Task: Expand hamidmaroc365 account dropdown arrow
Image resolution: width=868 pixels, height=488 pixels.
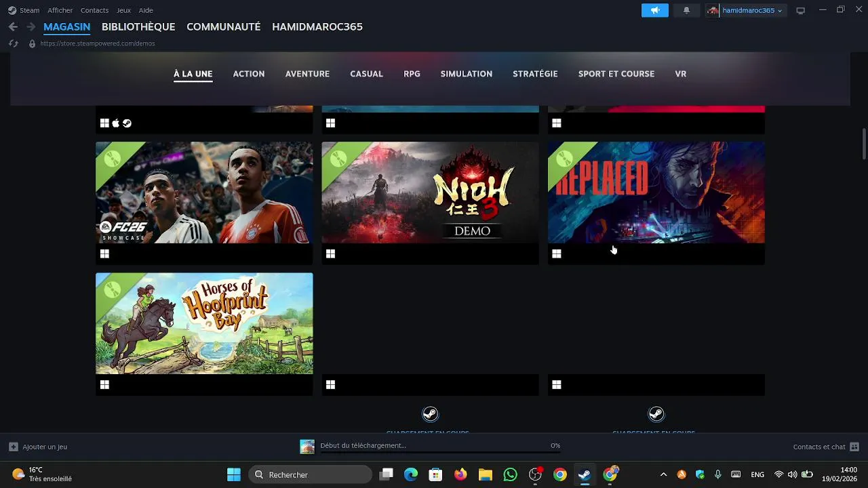Action: [780, 11]
